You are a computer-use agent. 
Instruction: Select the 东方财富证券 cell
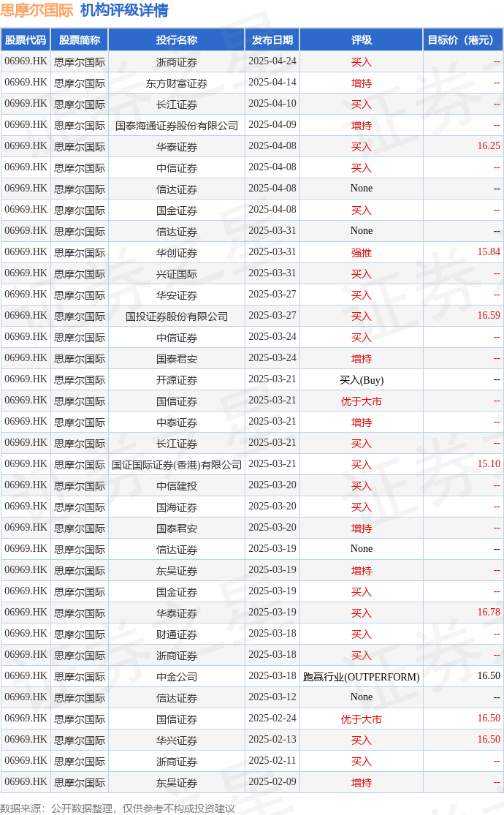tap(177, 83)
